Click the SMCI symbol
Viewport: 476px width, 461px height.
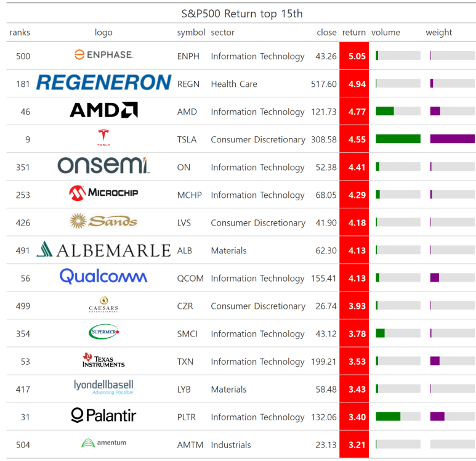pyautogui.click(x=187, y=334)
